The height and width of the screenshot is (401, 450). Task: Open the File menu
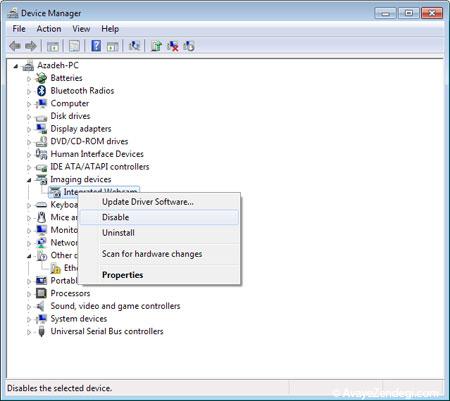click(19, 29)
